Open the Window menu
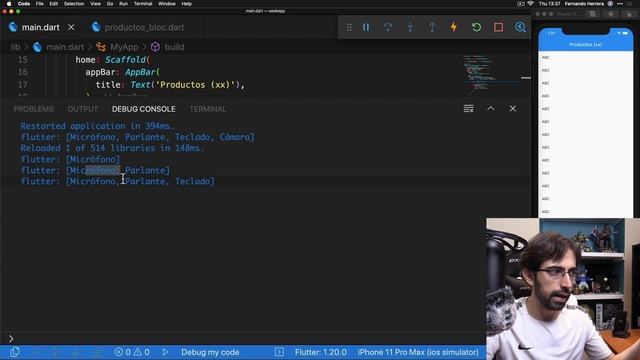This screenshot has width=640, height=360. 167,4
